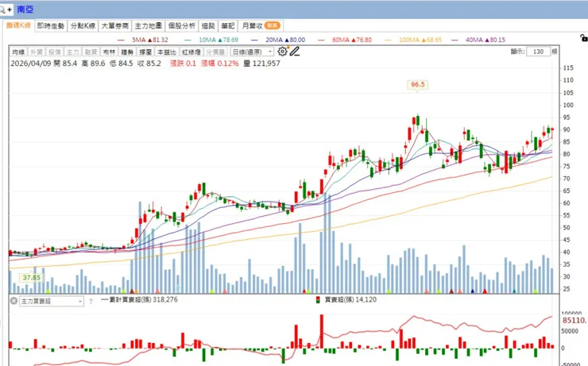Click the 量 121,957 volume value

pyautogui.click(x=261, y=64)
